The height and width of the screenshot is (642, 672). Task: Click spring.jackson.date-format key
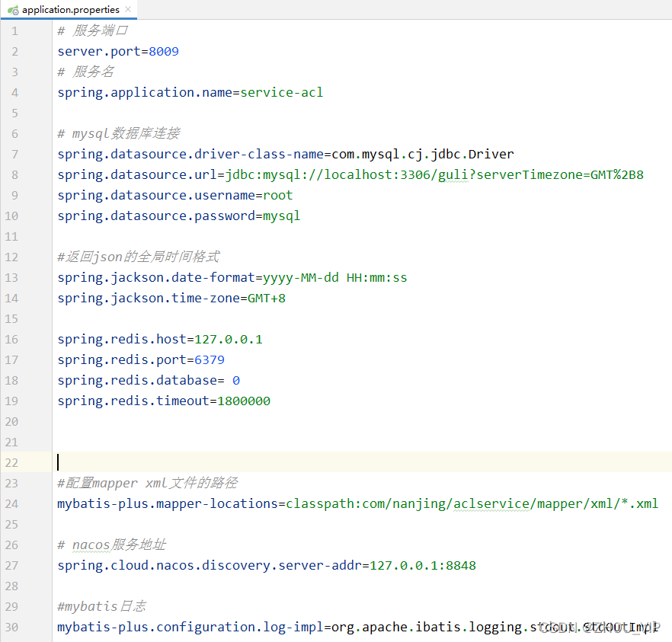(156, 277)
